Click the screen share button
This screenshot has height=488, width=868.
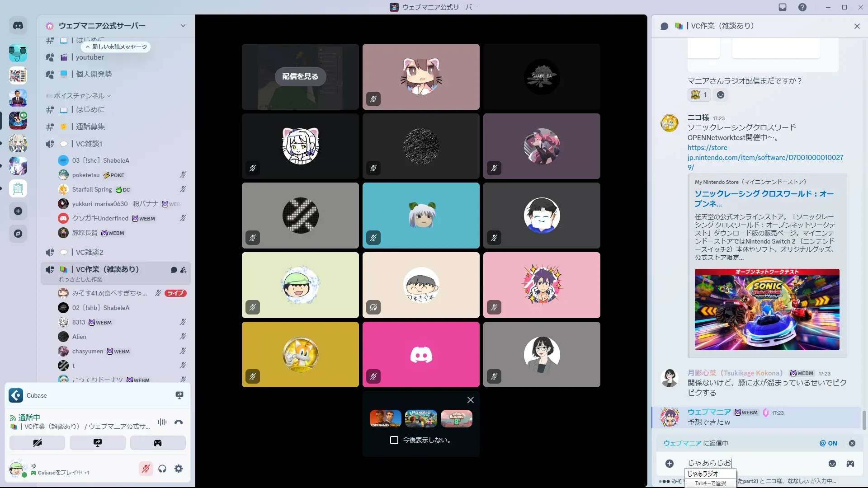tap(98, 443)
